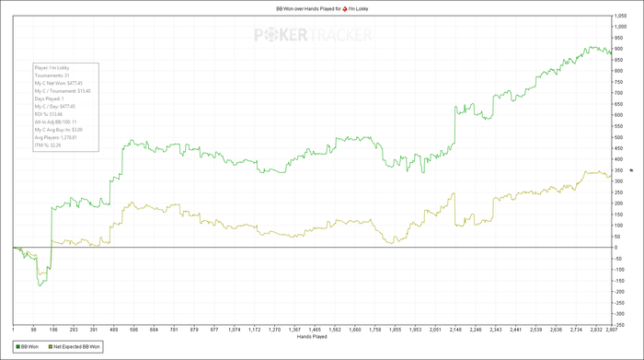Click the green BB Won legend swatch
Viewport: 644px width, 360px height.
point(17,347)
